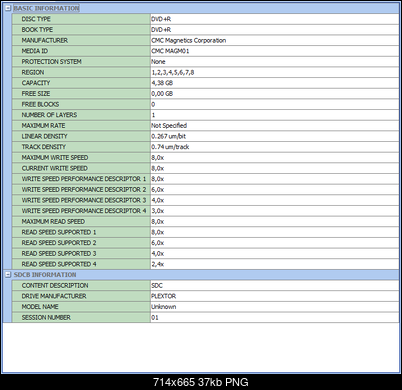The image size is (402, 390).
Task: Click the REGION row label
Action: 33,72
